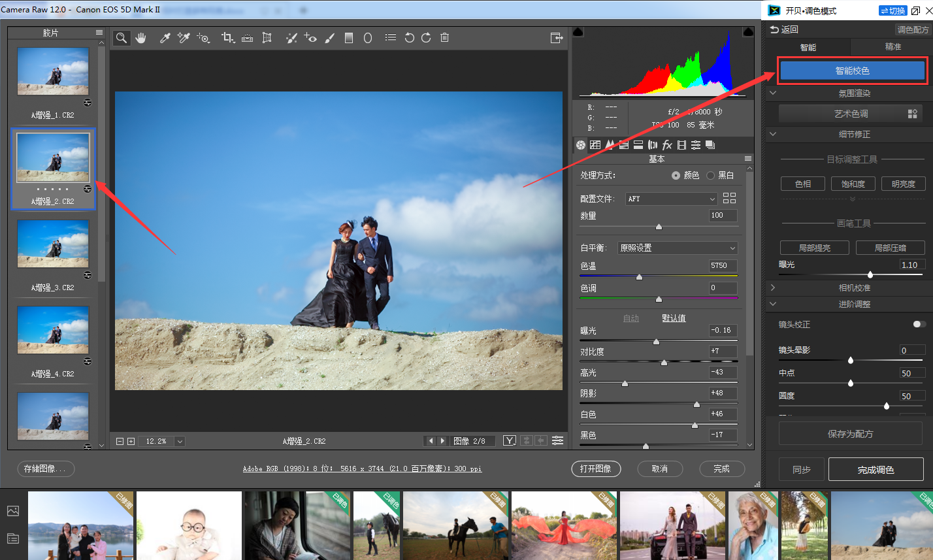Viewport: 933px width, 560px height.
Task: Choose the Transform tool
Action: tap(267, 38)
